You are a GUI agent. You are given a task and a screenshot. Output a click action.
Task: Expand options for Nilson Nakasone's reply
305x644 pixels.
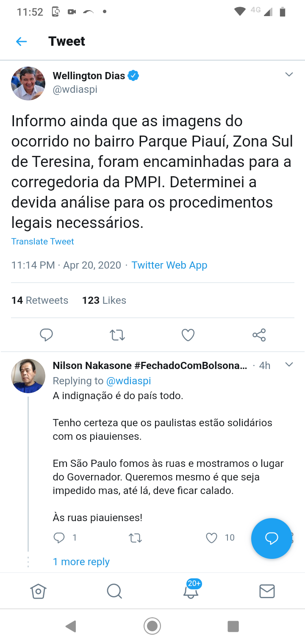(x=289, y=364)
